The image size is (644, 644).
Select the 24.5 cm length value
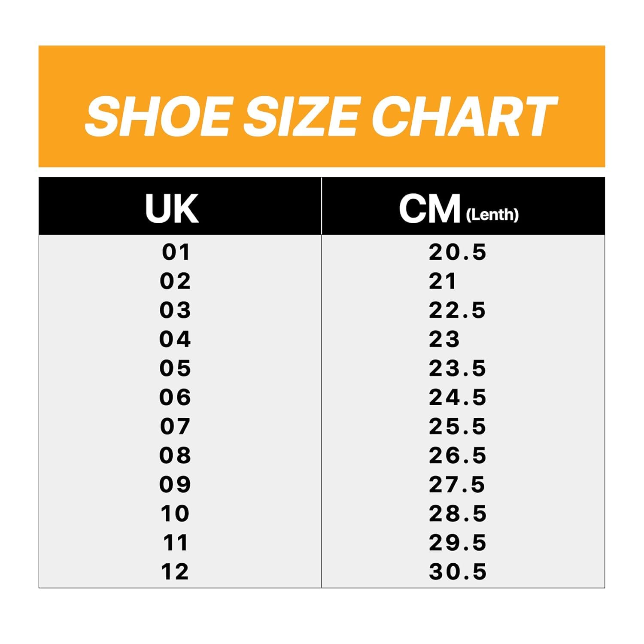click(x=457, y=398)
